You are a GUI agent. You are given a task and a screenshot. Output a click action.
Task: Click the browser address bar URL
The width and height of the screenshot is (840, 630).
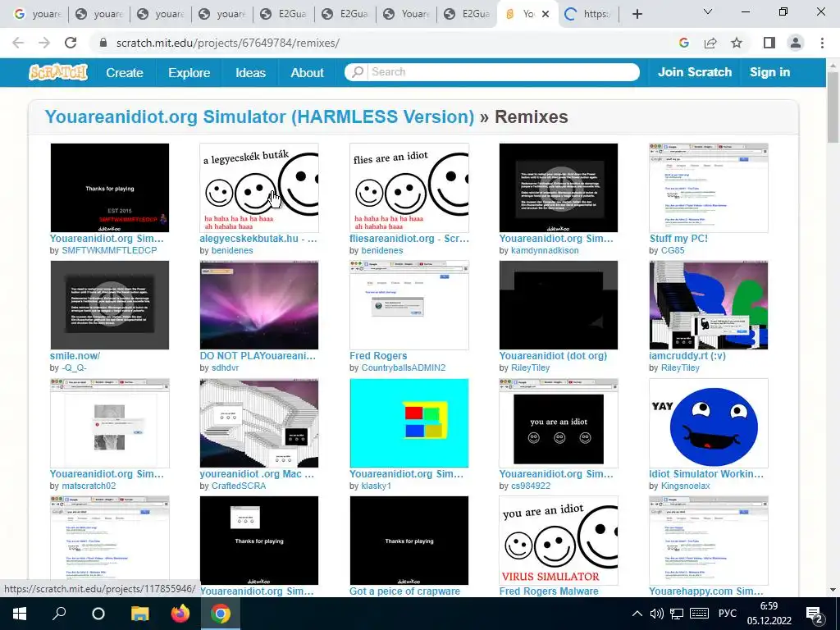[x=228, y=43]
